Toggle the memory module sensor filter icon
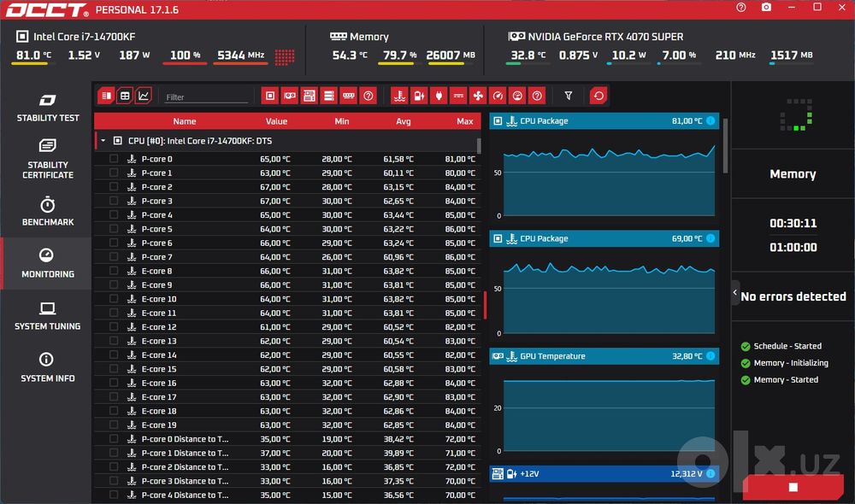The height and width of the screenshot is (504, 855). 349,96
